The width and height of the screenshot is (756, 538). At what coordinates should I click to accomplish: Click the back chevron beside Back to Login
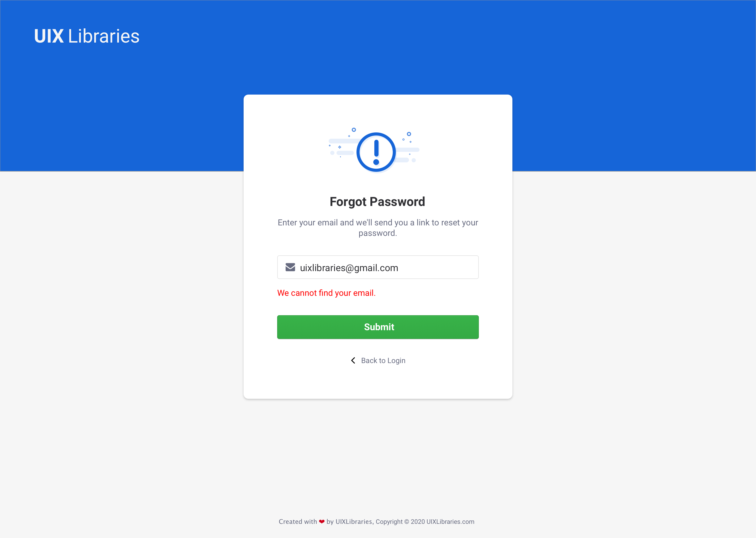(x=353, y=360)
